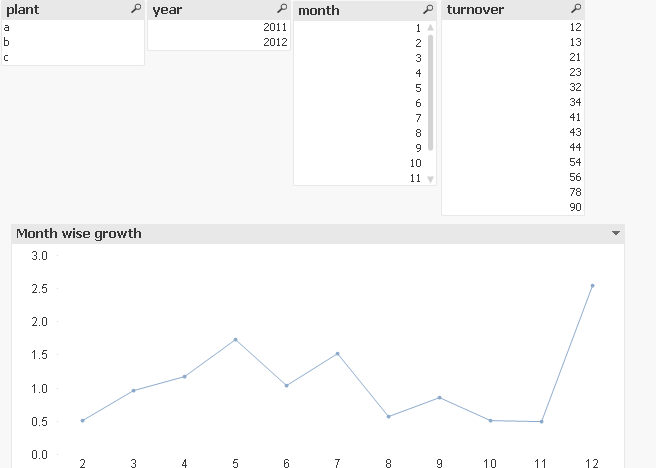The image size is (656, 468).
Task: Select turnover value 12
Action: tap(513, 27)
